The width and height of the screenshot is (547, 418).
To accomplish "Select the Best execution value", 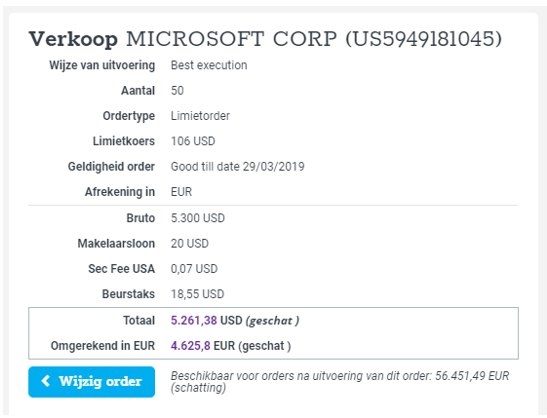I will coord(209,65).
